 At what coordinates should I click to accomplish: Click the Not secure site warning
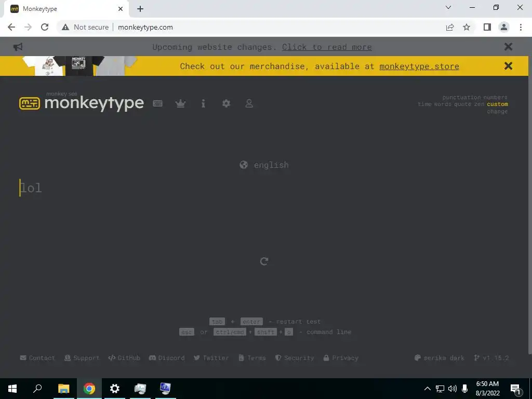tap(86, 27)
